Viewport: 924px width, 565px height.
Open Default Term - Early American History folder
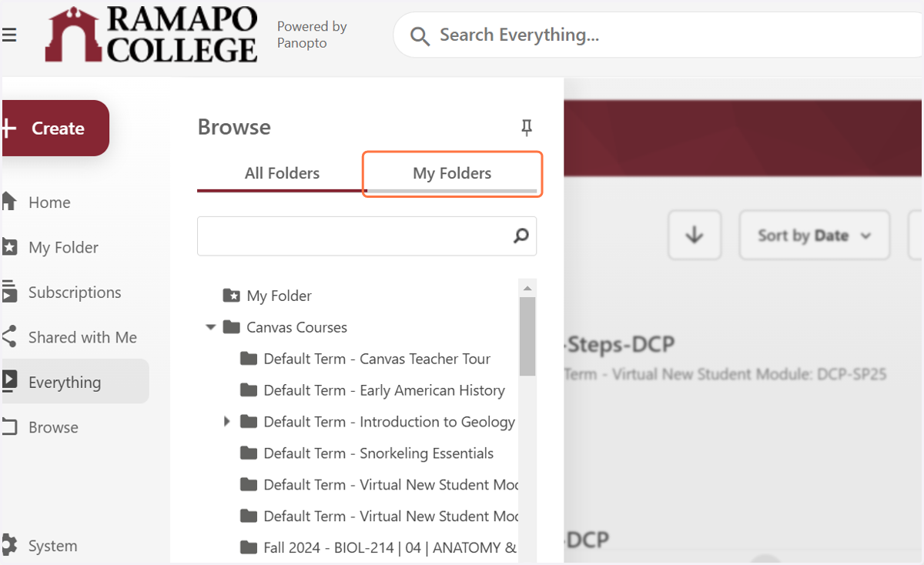pyautogui.click(x=383, y=390)
